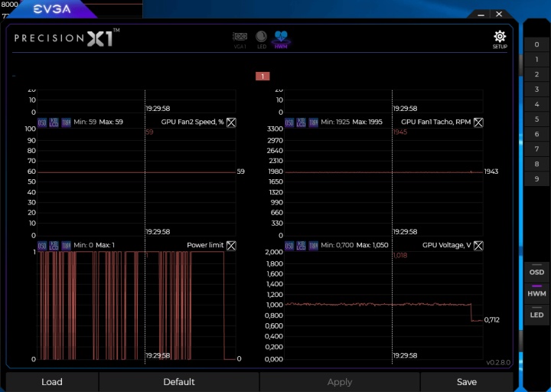Select profile slot 5

[x=536, y=119]
